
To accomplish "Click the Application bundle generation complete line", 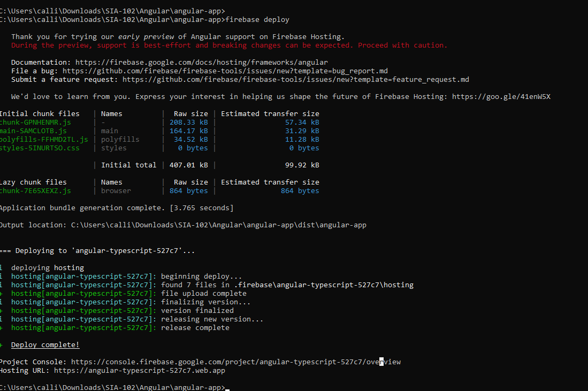I will [117, 208].
